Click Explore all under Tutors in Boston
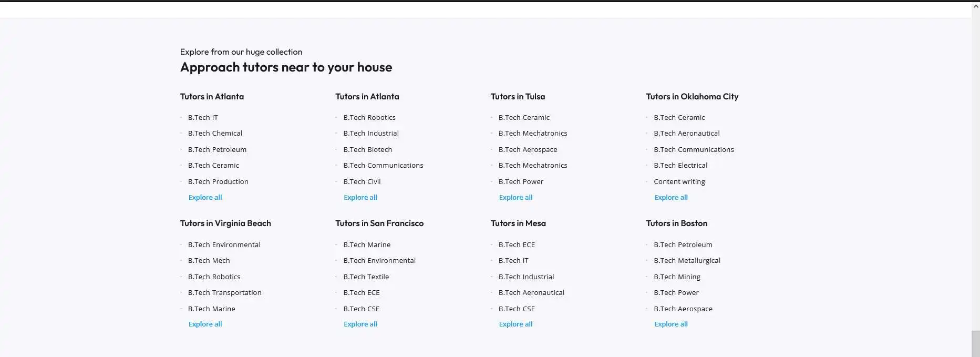Screen dimensions: 980x357 670,324
